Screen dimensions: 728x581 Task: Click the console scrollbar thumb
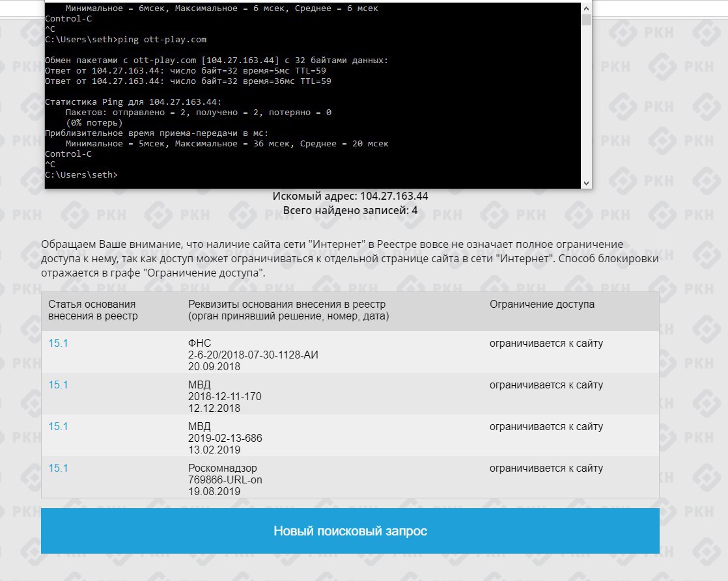pos(586,20)
